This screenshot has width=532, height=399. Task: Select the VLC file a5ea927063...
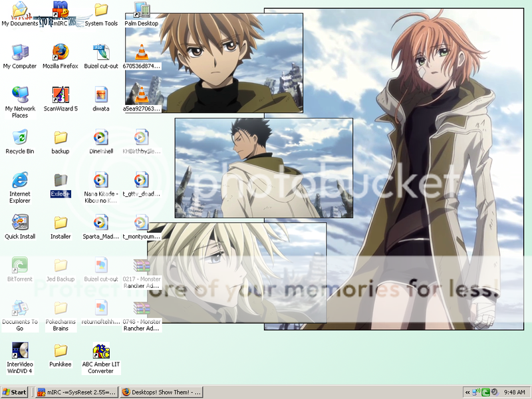pos(142,99)
